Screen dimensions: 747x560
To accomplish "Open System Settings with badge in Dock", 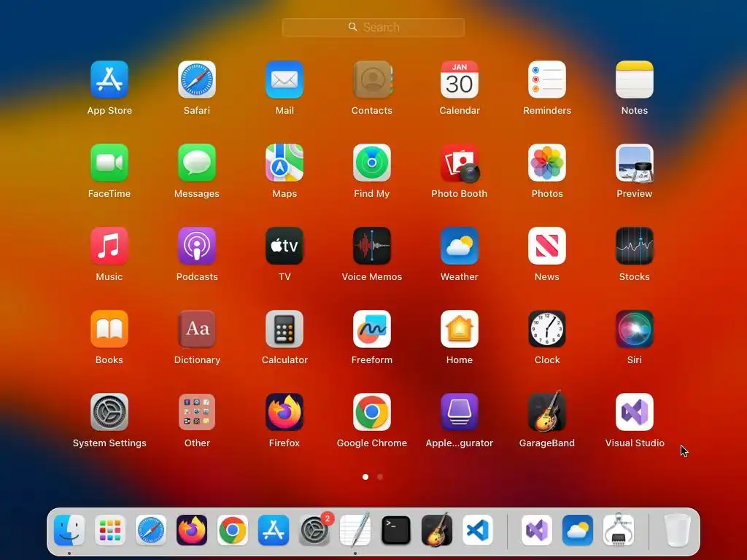I will (x=314, y=530).
